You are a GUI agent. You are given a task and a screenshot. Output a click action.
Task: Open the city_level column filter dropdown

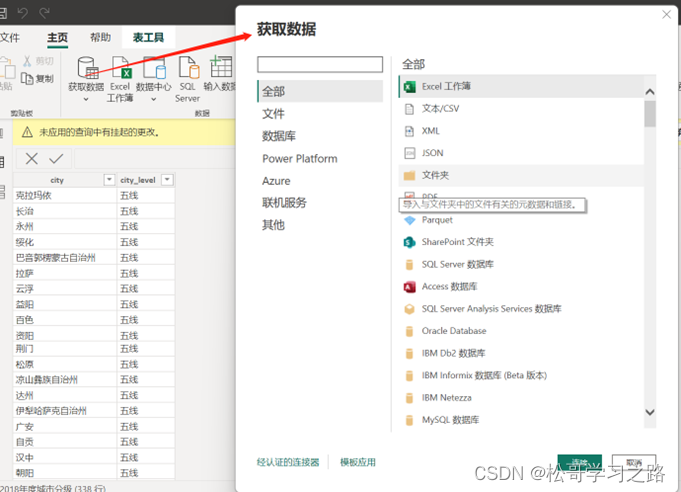167,179
